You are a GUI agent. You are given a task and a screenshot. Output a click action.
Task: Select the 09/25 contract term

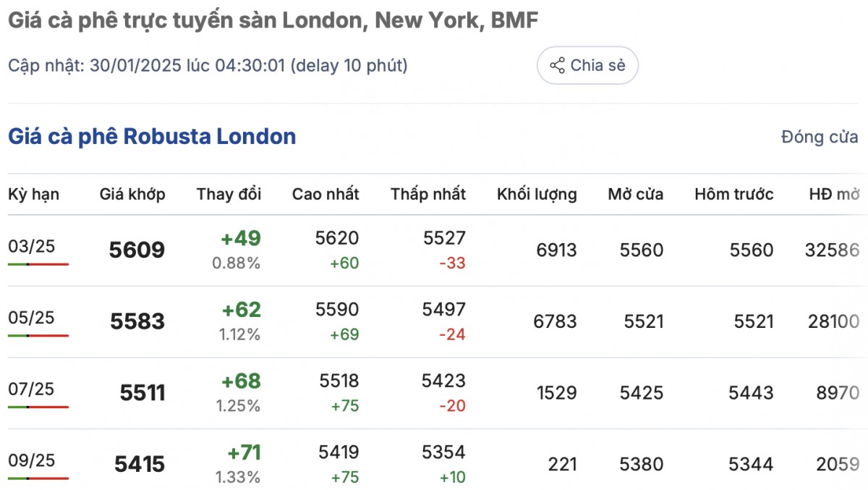(31, 460)
